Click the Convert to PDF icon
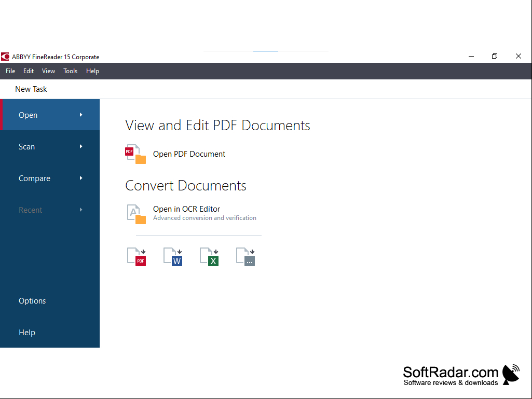 pos(137,257)
